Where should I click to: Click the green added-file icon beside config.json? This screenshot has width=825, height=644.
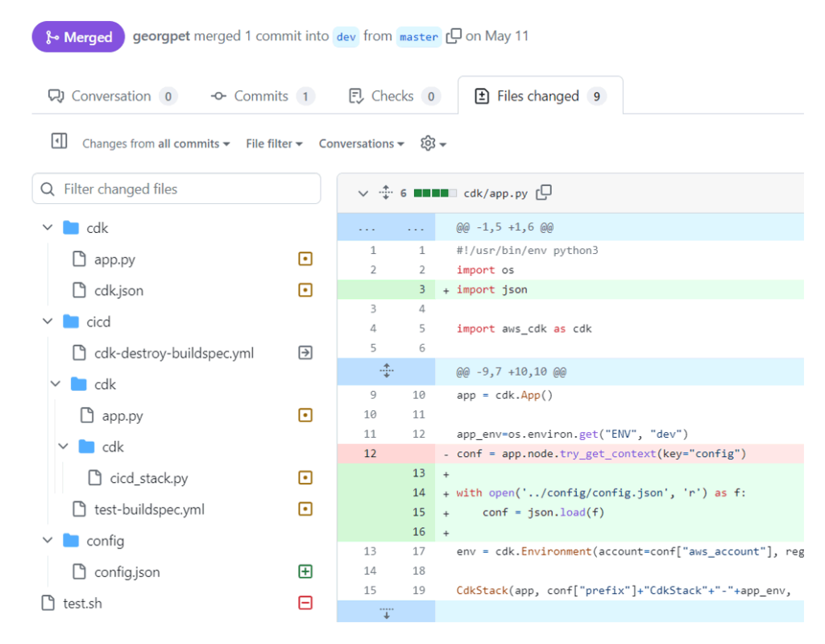pos(305,571)
